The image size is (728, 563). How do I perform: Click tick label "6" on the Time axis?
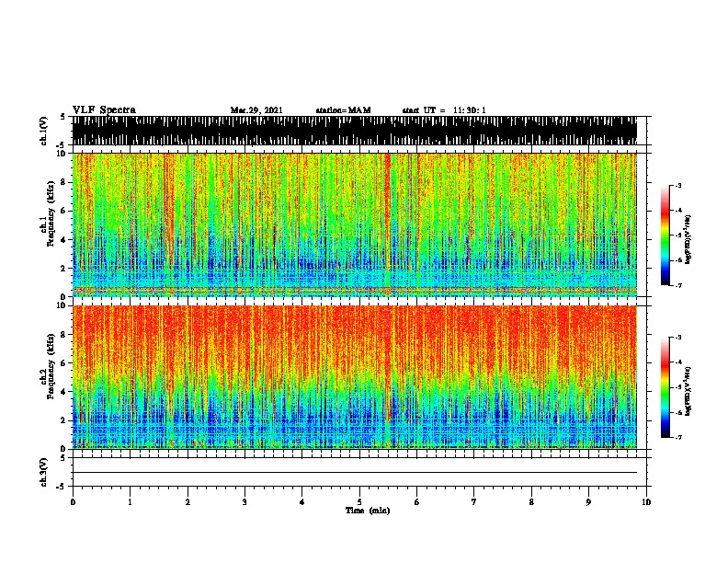(416, 502)
